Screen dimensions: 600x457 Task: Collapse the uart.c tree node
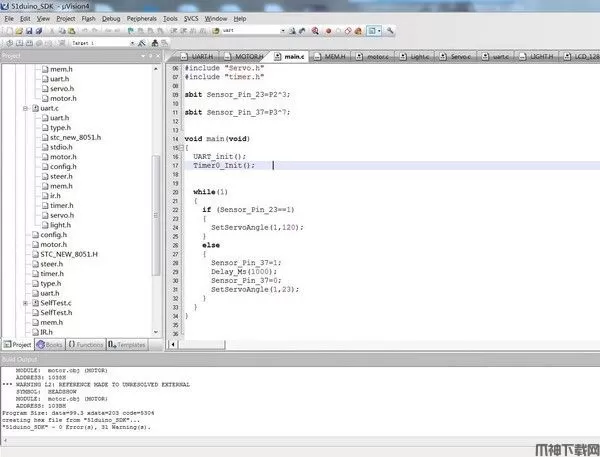(x=26, y=108)
